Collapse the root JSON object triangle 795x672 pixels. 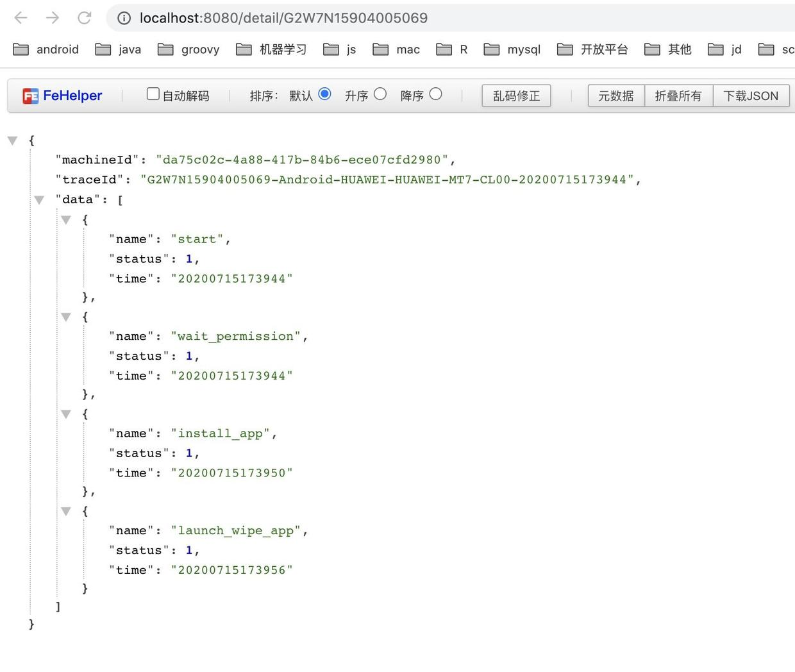click(12, 140)
